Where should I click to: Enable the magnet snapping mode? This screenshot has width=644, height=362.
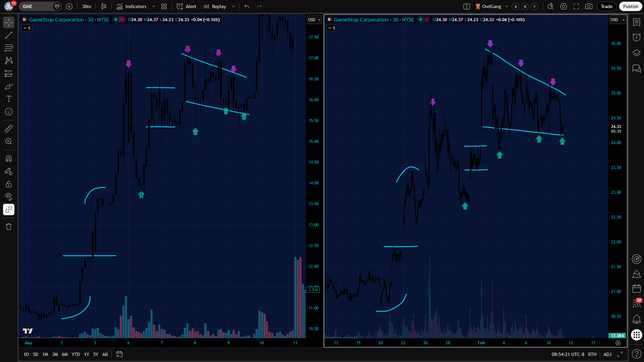[x=9, y=159]
